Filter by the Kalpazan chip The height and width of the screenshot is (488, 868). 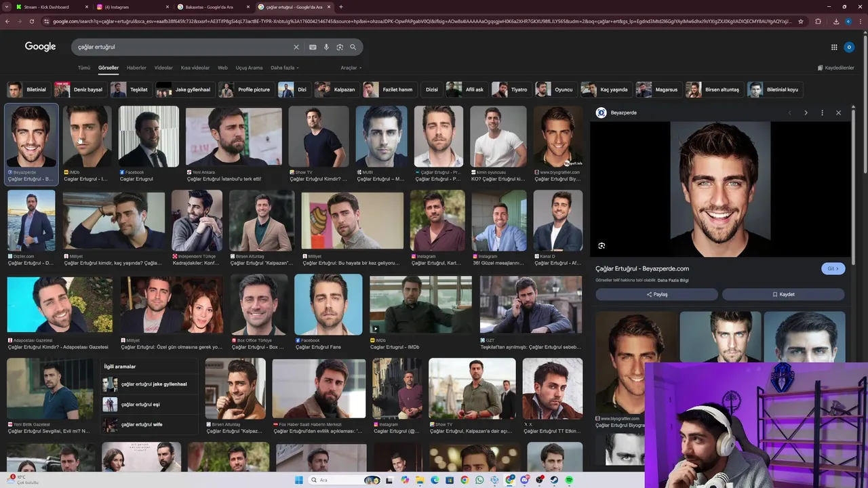(337, 89)
